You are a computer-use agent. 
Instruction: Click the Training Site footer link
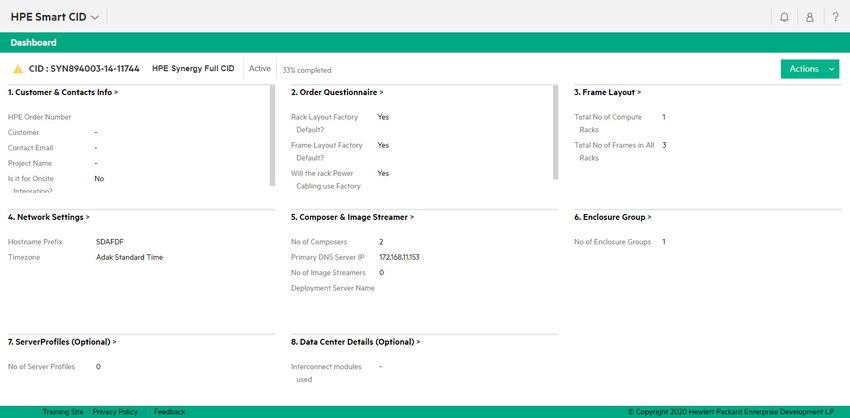[x=63, y=412]
